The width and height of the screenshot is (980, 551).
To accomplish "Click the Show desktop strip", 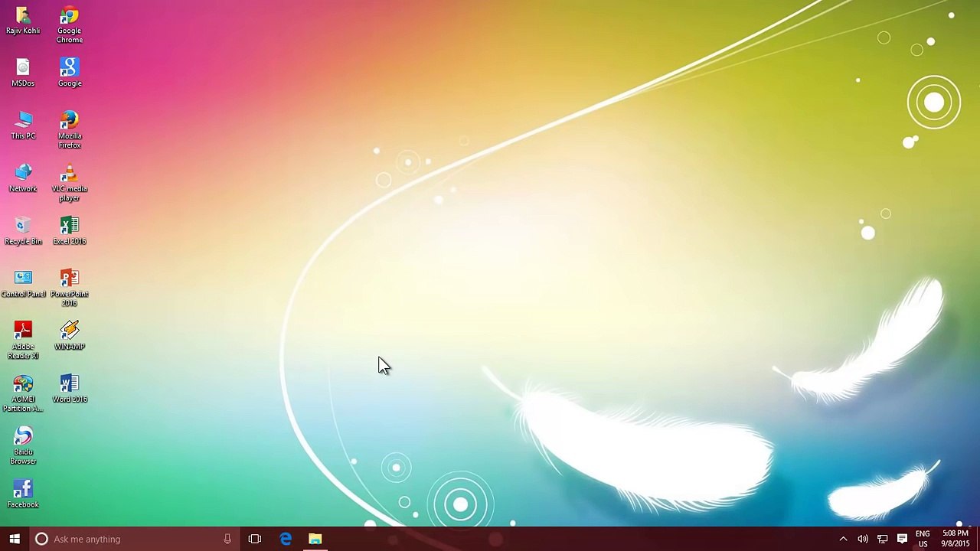I will tap(978, 539).
